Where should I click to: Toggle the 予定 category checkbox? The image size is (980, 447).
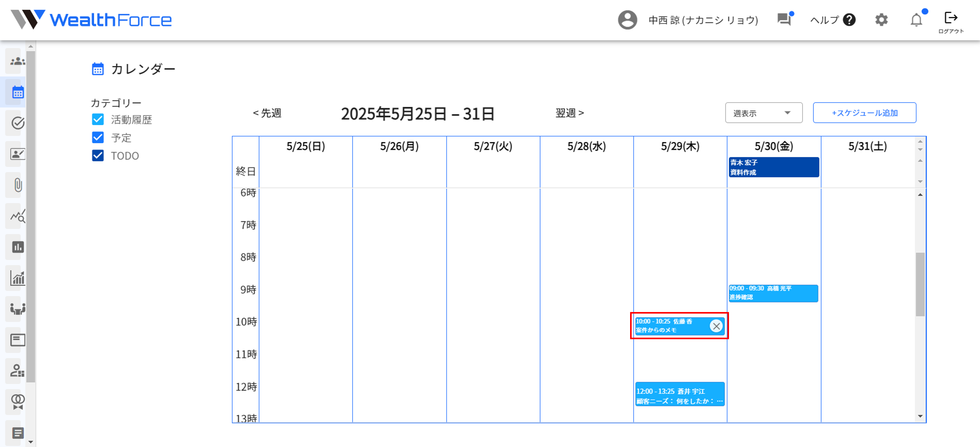[98, 137]
